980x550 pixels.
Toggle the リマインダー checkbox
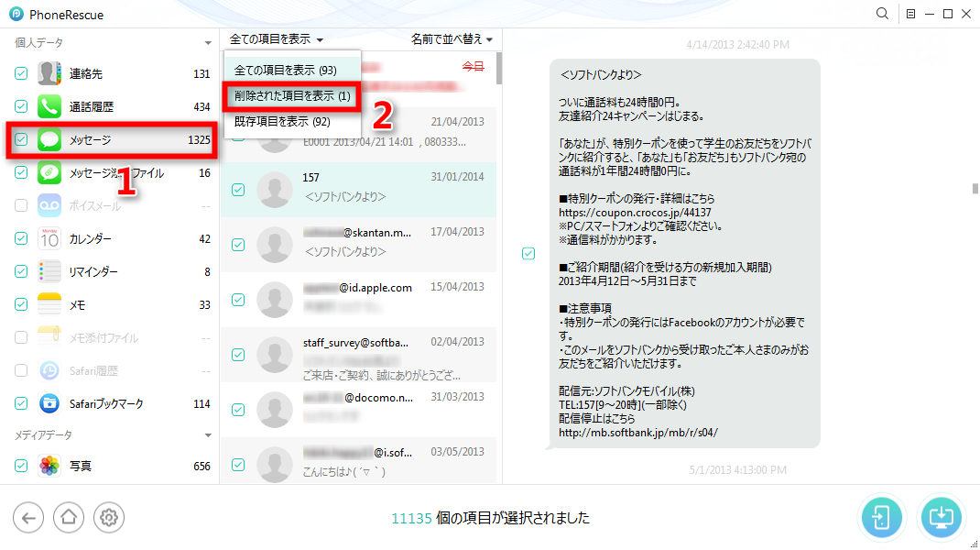coord(21,271)
